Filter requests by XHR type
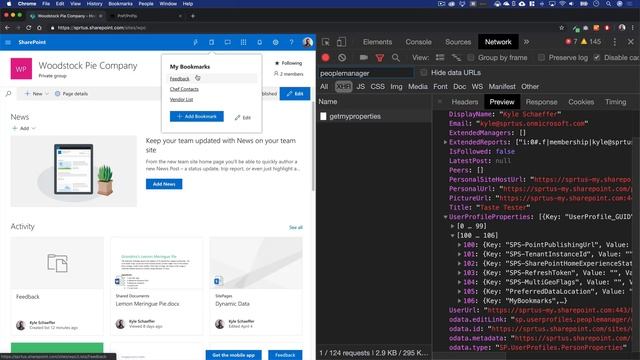 (343, 87)
